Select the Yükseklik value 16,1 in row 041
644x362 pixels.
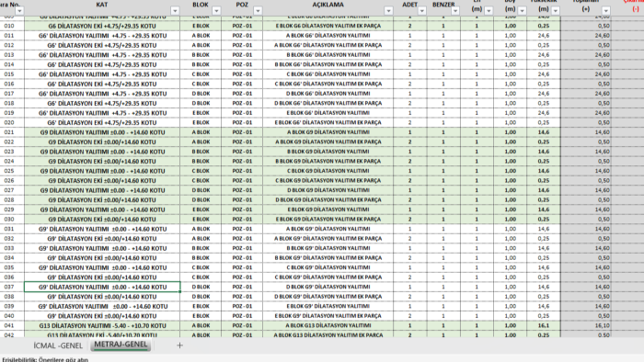pyautogui.click(x=544, y=325)
